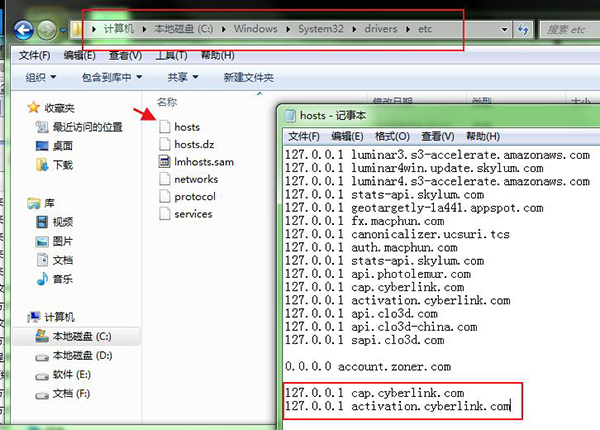Expand the arrow after System32 breadcrumb
Screen dimensions: 600x430
click(x=354, y=29)
